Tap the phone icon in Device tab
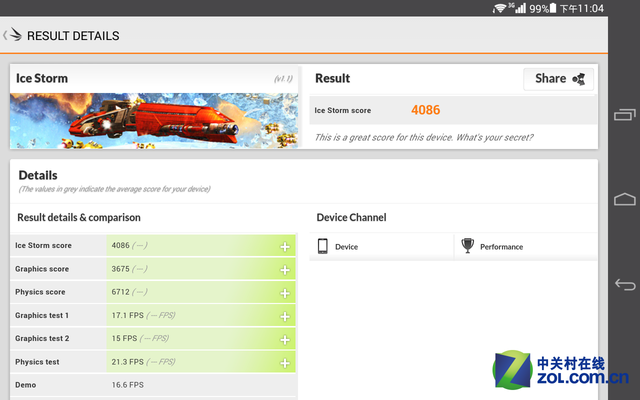640x400 pixels. coord(322,246)
